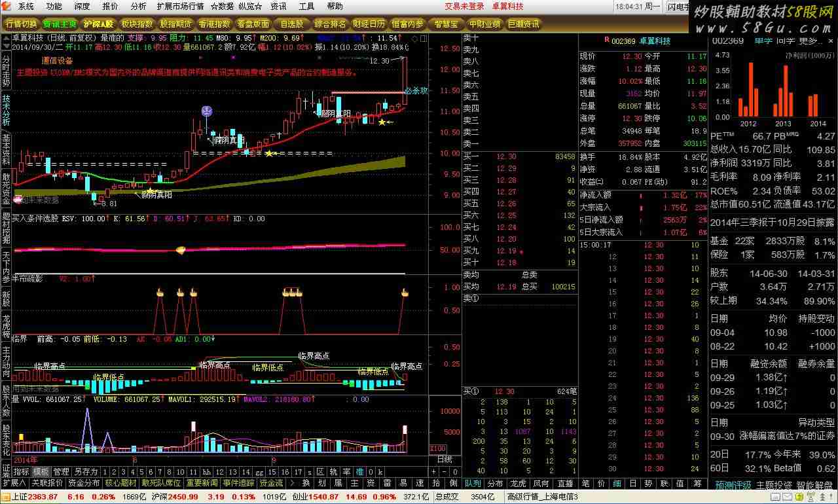Image resolution: width=838 pixels, height=504 pixels.
Task: Click the 自选股 toolbar button
Action: [291, 24]
